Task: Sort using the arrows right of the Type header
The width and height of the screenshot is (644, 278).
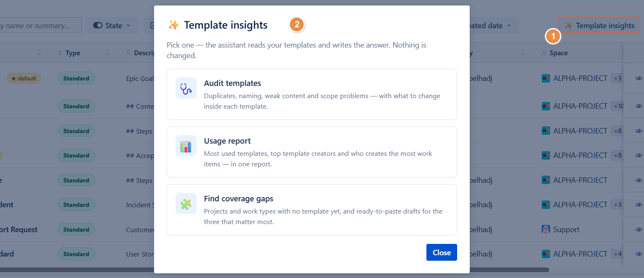Action: (x=107, y=53)
